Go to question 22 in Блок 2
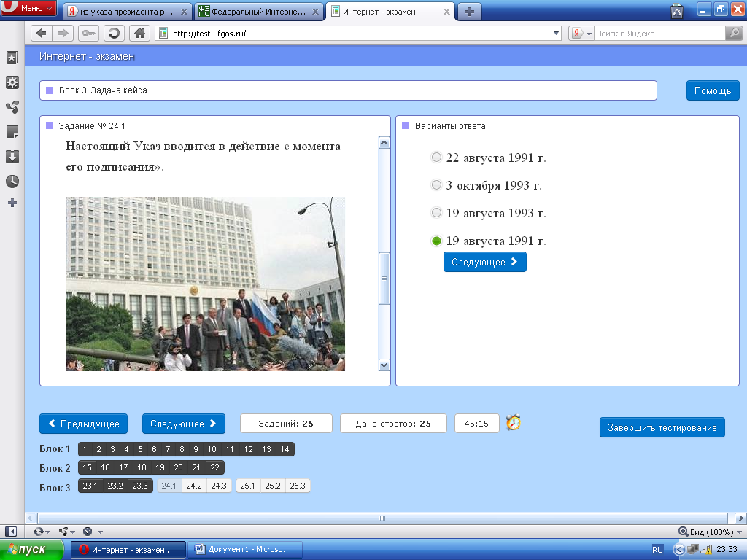The height and width of the screenshot is (560, 747). tap(215, 467)
